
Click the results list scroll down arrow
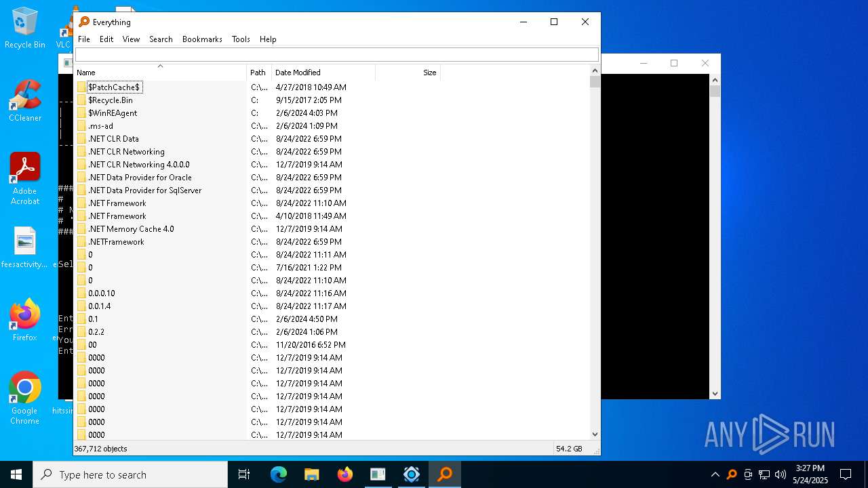tap(595, 434)
